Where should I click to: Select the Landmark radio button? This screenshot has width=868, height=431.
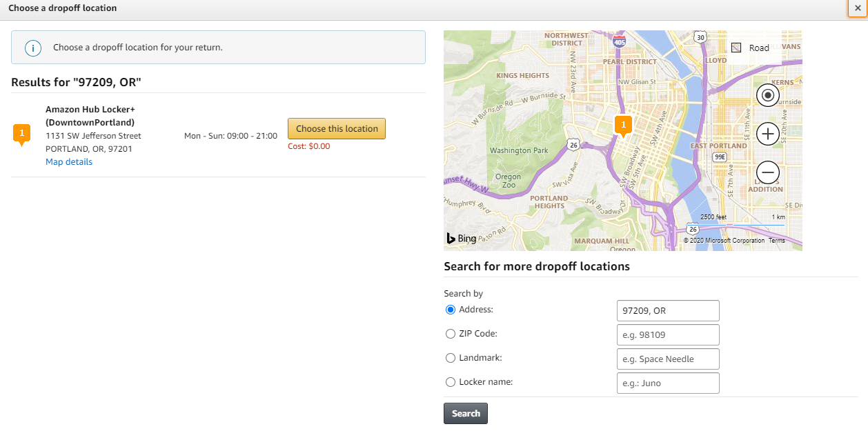point(451,358)
